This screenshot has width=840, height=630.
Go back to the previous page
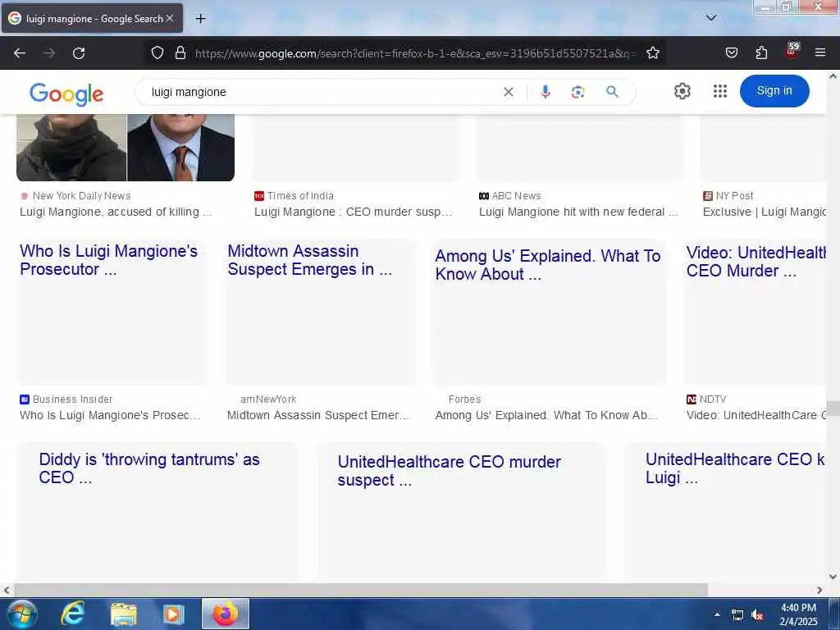pyautogui.click(x=20, y=53)
